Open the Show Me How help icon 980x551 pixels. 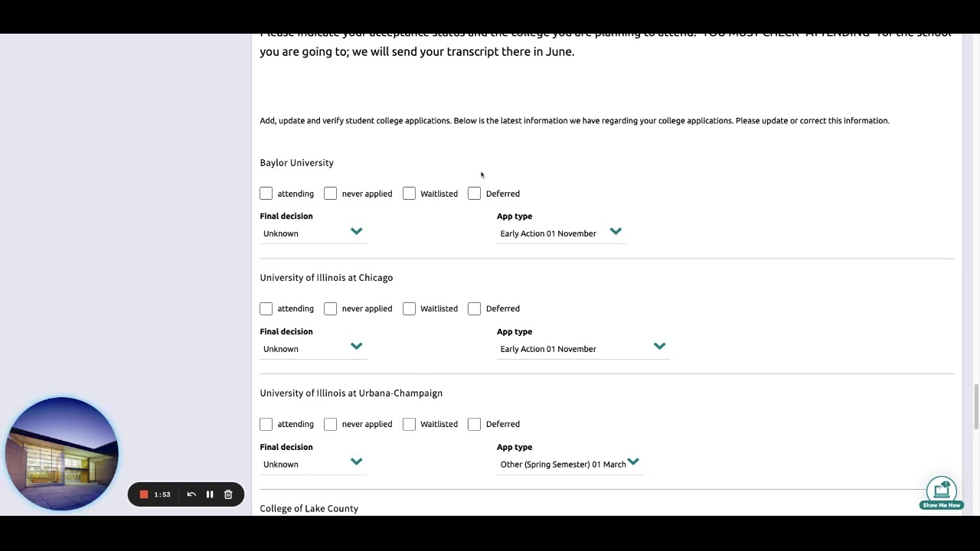[942, 494]
